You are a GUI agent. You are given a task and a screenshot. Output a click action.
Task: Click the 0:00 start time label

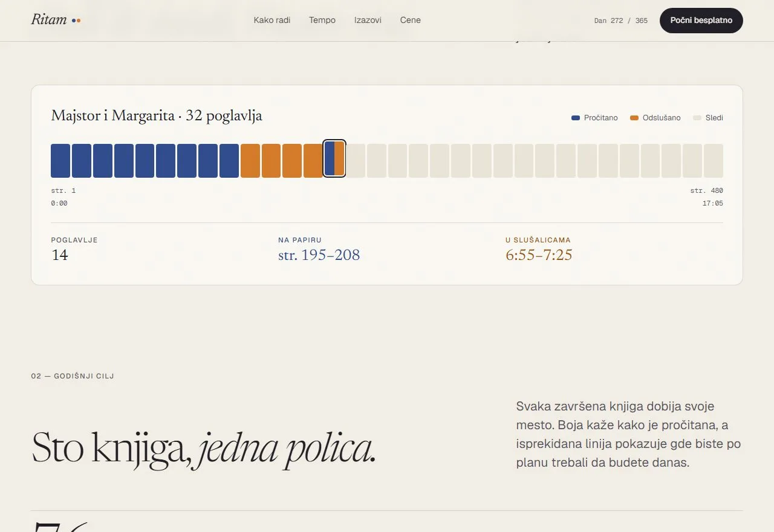tap(59, 203)
